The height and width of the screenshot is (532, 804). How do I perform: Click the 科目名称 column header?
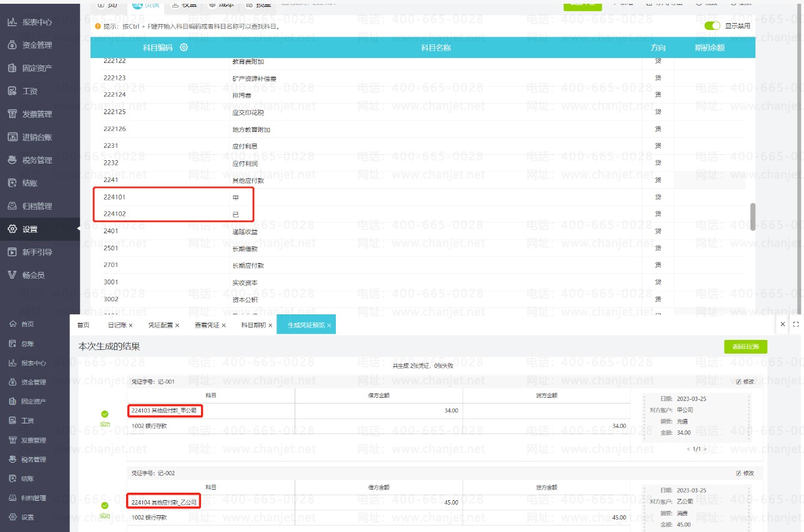tap(436, 47)
